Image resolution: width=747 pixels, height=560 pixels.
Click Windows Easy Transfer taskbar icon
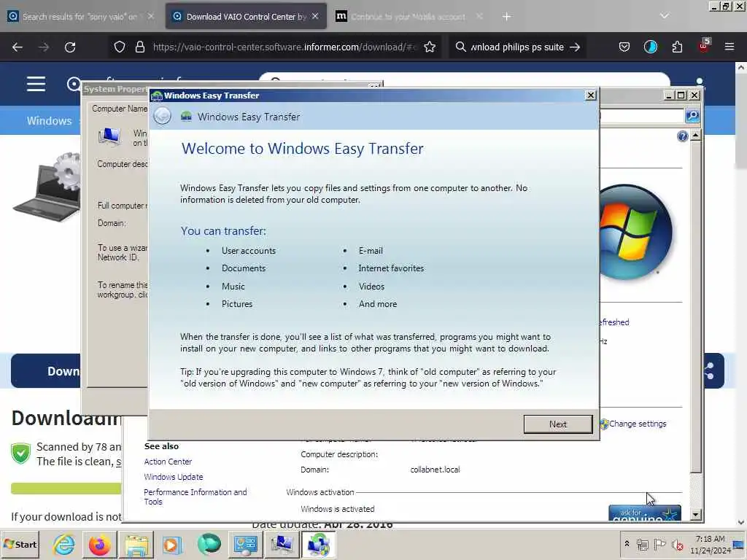pos(318,545)
